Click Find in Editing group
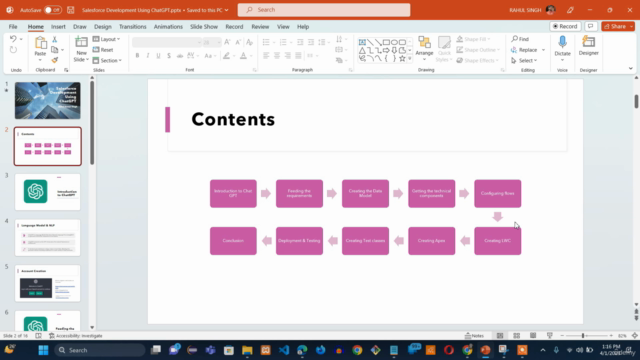Screen dimensions: 640x360 (520, 39)
